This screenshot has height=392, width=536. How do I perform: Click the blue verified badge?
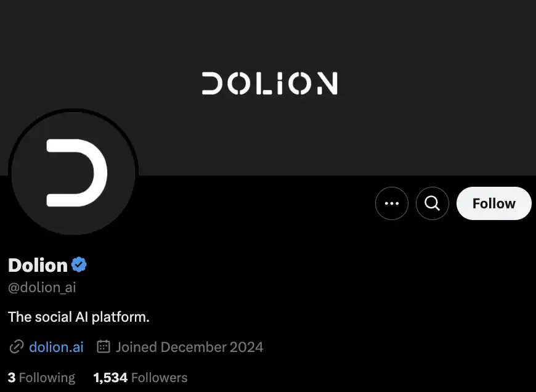79,265
